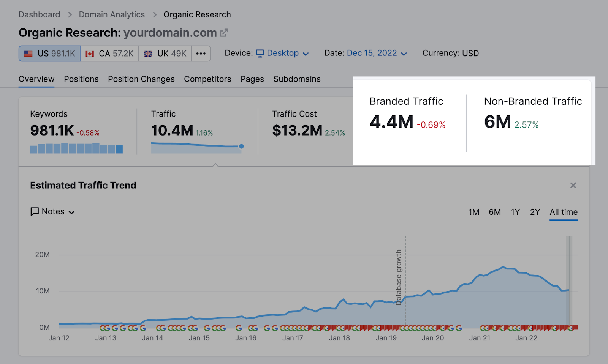The height and width of the screenshot is (364, 608).
Task: Click the Currency: USD label
Action: click(451, 53)
